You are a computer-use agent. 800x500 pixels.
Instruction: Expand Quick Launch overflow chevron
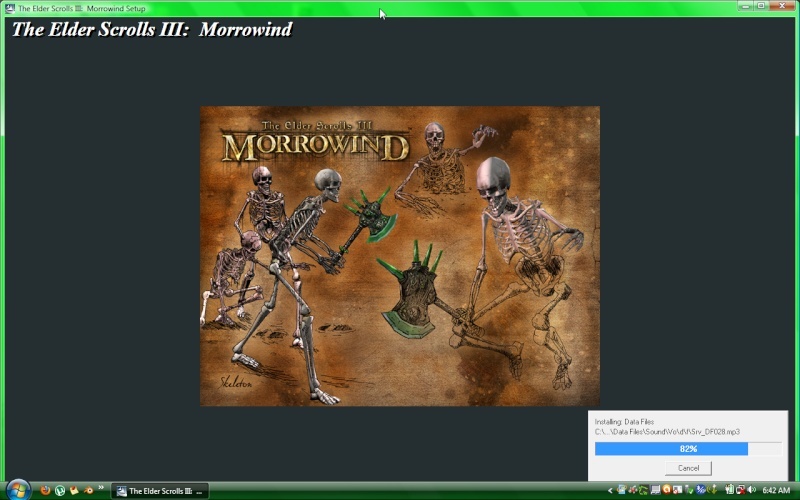coord(101,488)
